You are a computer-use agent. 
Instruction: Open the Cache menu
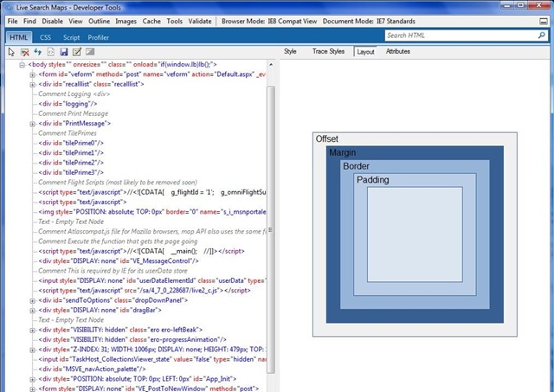click(x=151, y=21)
